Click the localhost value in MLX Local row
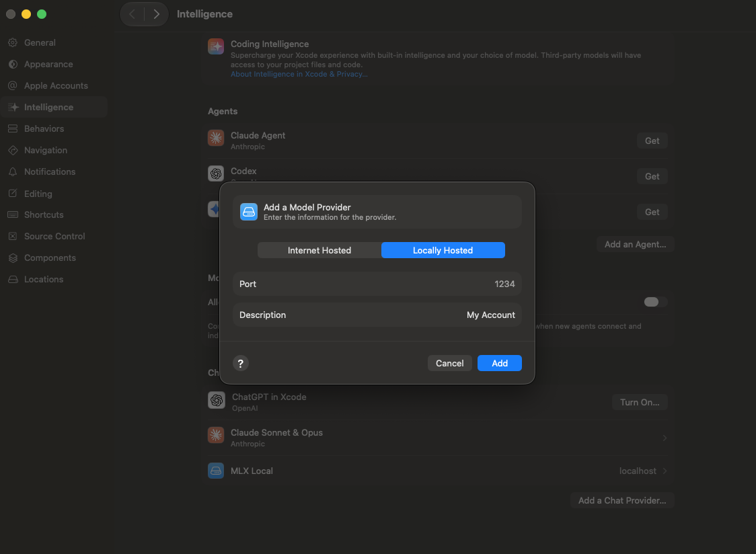This screenshot has width=756, height=554. [638, 471]
